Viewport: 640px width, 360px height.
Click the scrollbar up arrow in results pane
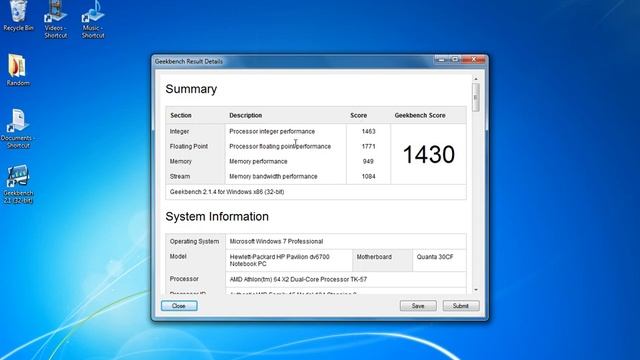[476, 78]
